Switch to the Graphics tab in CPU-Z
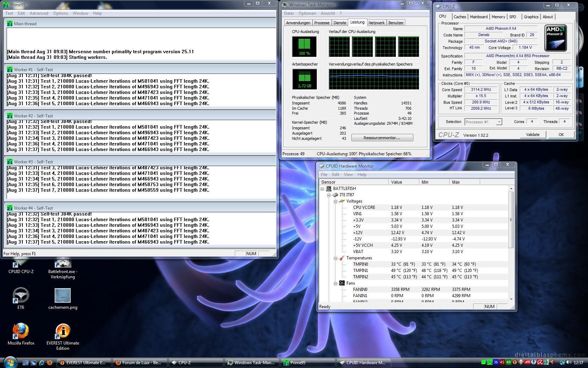 (531, 17)
